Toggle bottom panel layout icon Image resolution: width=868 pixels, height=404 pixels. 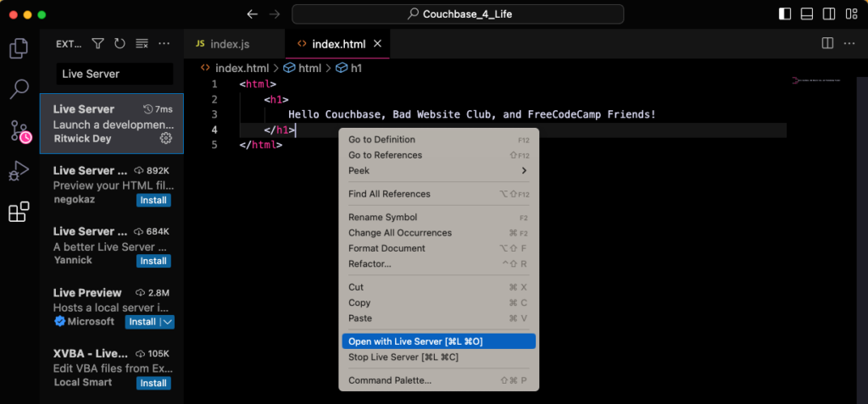pos(807,14)
